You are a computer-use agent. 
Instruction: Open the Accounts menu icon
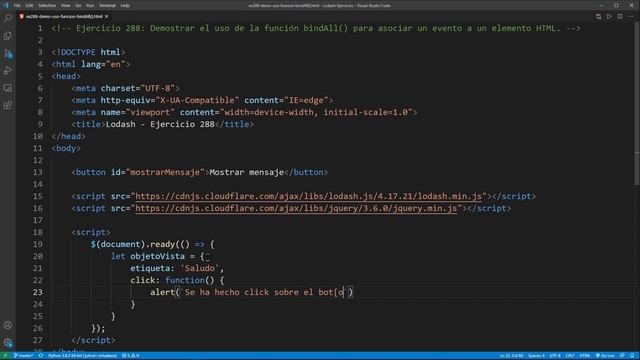point(8,325)
